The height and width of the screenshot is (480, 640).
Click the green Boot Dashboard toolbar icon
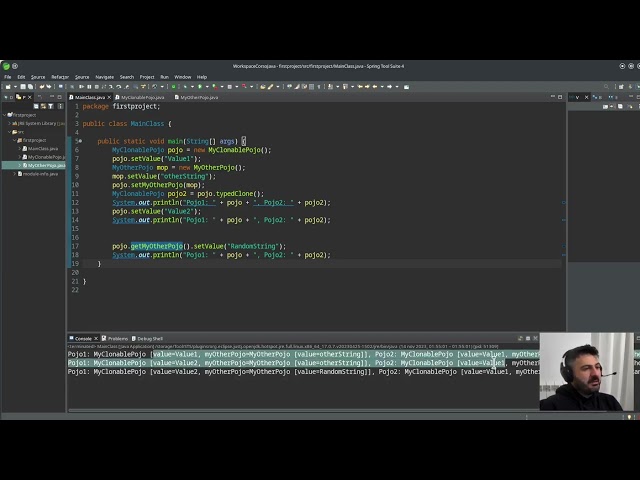click(x=173, y=87)
